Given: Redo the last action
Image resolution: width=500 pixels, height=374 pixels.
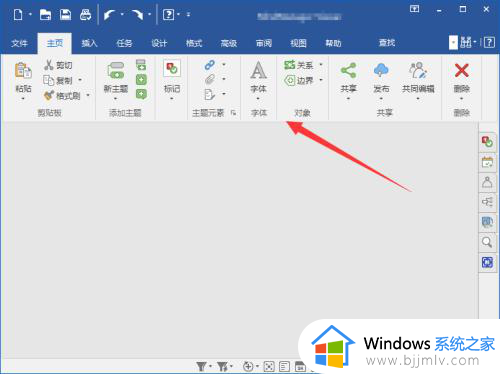Looking at the screenshot, I should coord(137,15).
